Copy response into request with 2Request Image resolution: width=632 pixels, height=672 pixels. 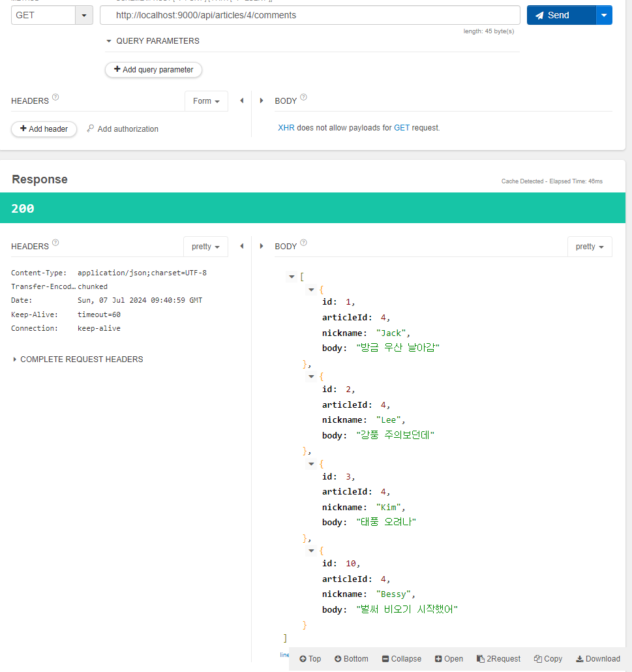coord(498,659)
